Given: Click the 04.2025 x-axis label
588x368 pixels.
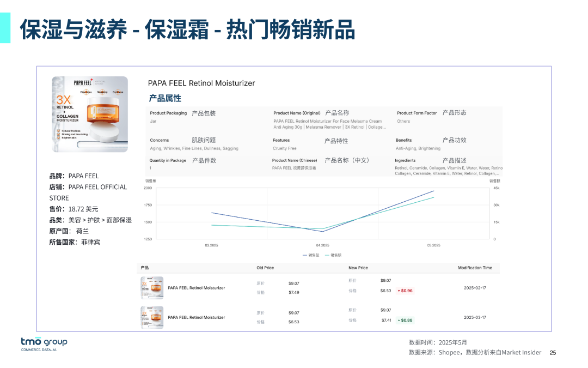Looking at the screenshot, I should click(x=322, y=245).
